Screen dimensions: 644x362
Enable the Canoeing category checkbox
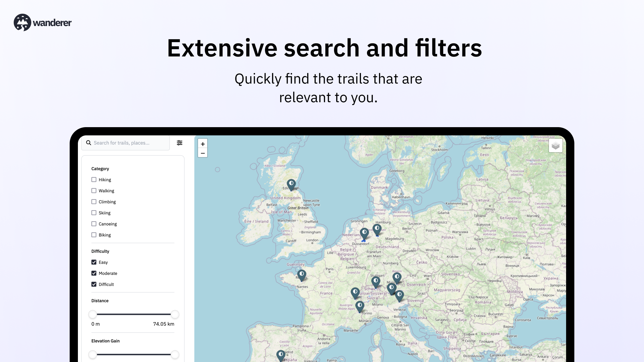click(94, 224)
